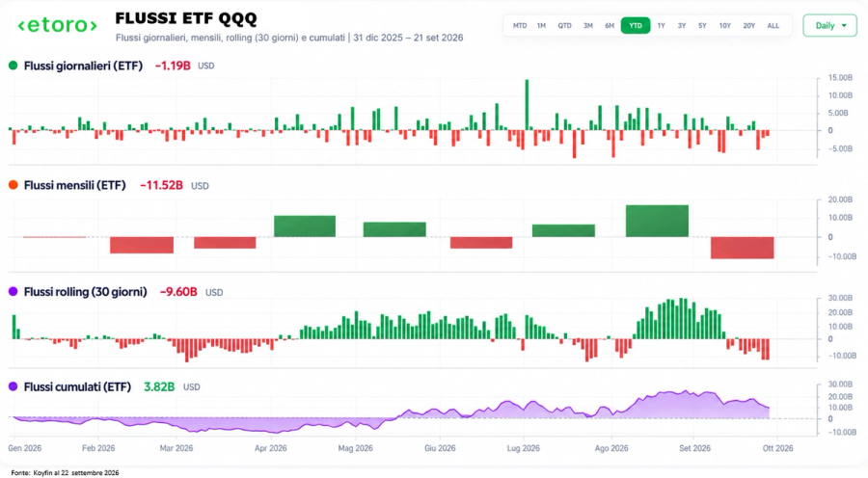Switch to the 10Y range

click(724, 25)
